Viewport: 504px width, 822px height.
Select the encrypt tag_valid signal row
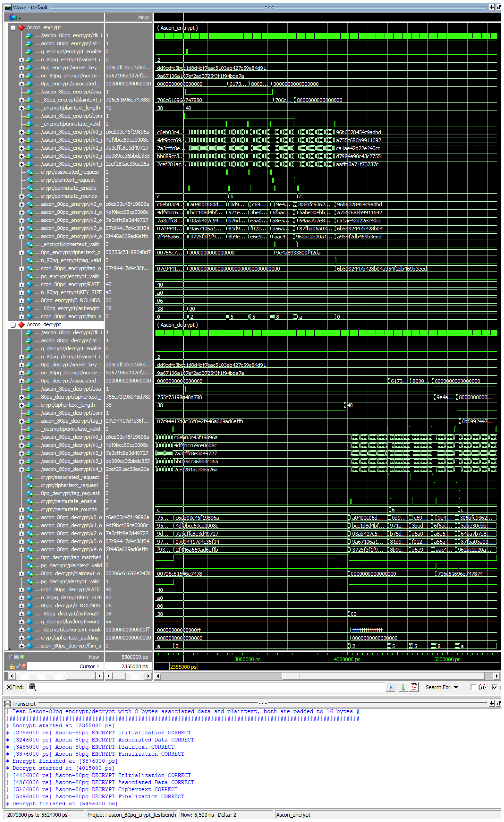(68, 260)
